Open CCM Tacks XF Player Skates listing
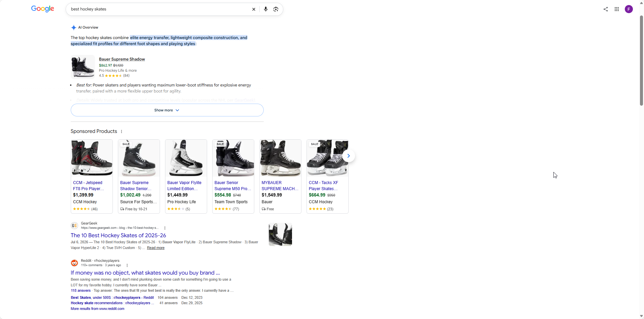This screenshot has width=644, height=319. pyautogui.click(x=323, y=186)
